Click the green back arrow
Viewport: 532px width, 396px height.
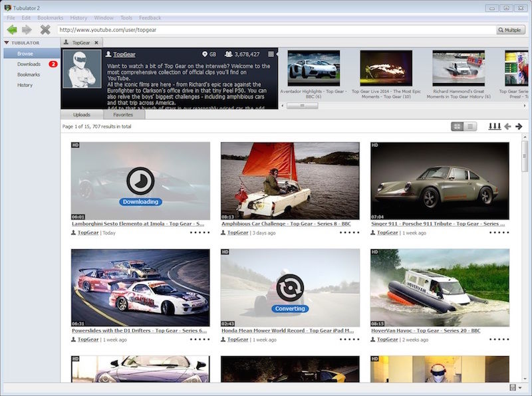point(12,30)
